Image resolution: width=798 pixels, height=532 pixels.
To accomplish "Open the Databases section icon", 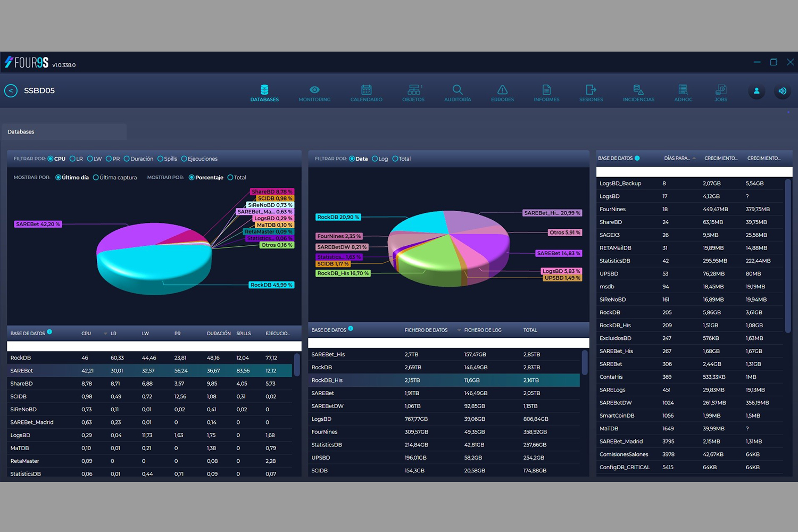I will [x=264, y=89].
